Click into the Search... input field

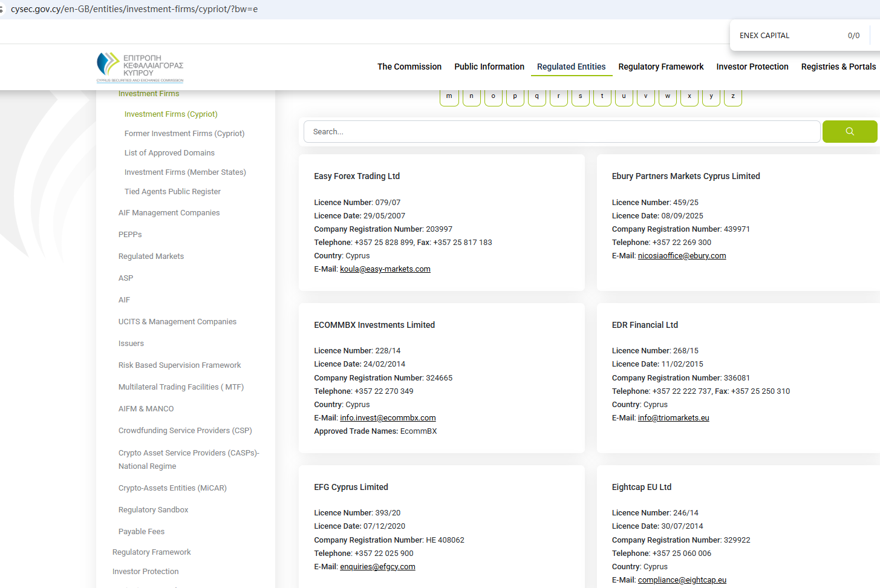pos(561,131)
